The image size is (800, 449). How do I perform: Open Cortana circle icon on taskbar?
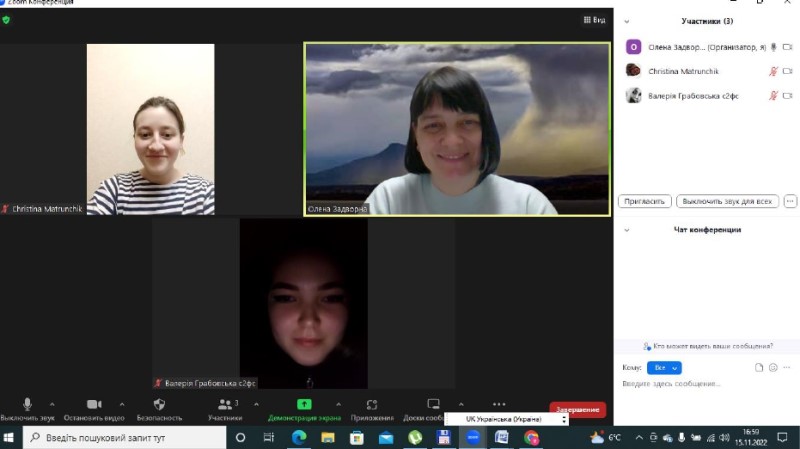point(240,437)
